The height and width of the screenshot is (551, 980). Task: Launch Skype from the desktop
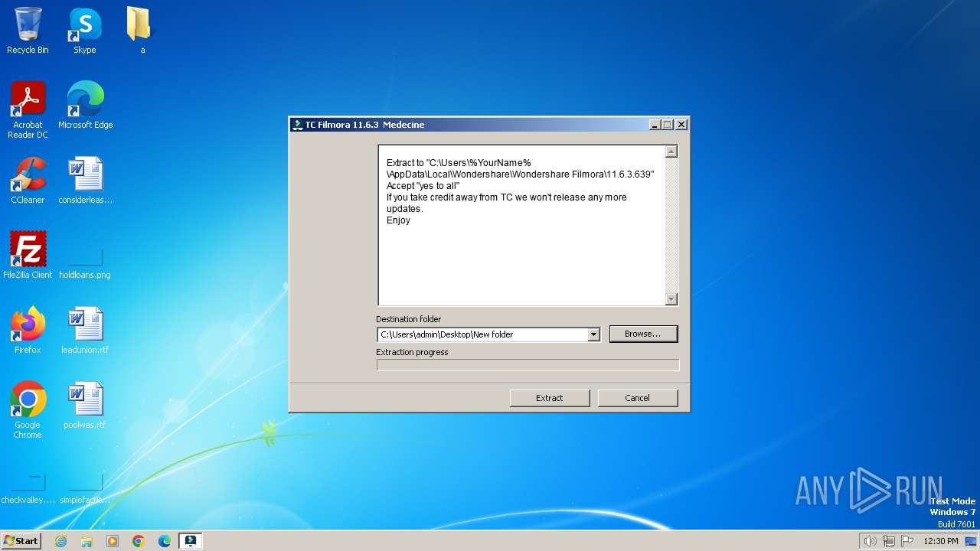click(x=85, y=31)
